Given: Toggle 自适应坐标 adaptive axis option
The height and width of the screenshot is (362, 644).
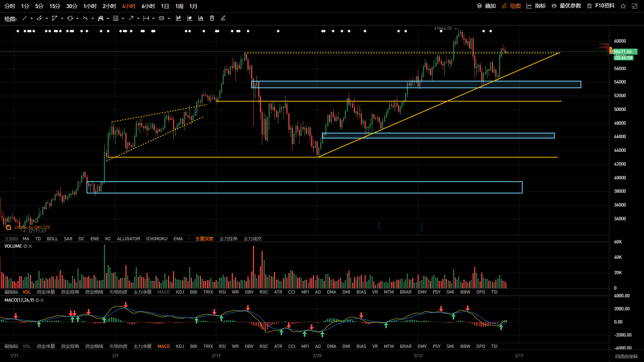Looking at the screenshot, I should 626,356.
